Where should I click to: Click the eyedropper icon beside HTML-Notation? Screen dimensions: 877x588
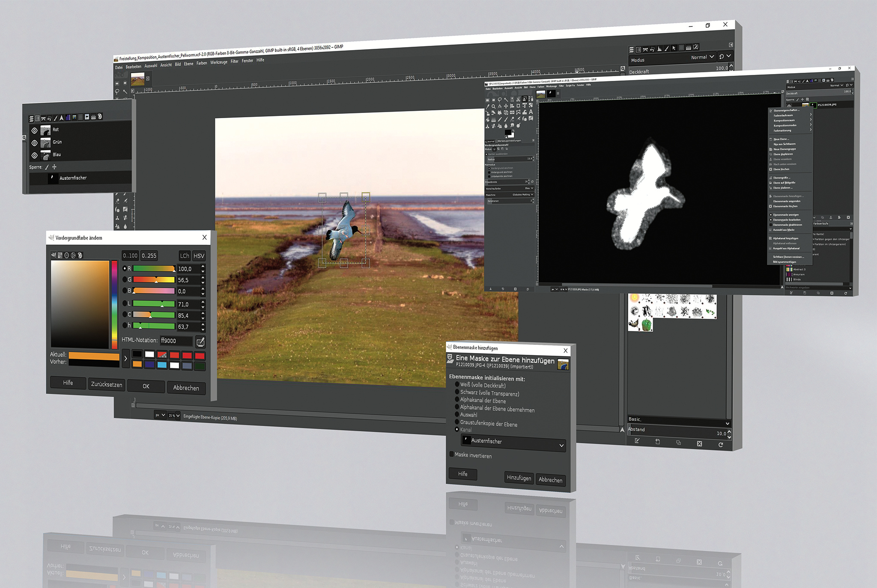click(x=200, y=342)
